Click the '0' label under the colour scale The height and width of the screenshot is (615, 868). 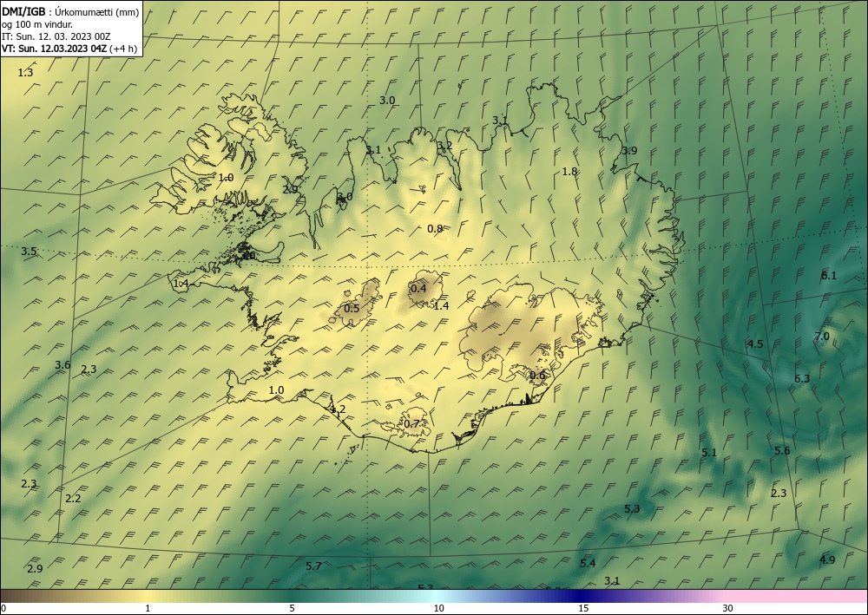(x=3, y=608)
